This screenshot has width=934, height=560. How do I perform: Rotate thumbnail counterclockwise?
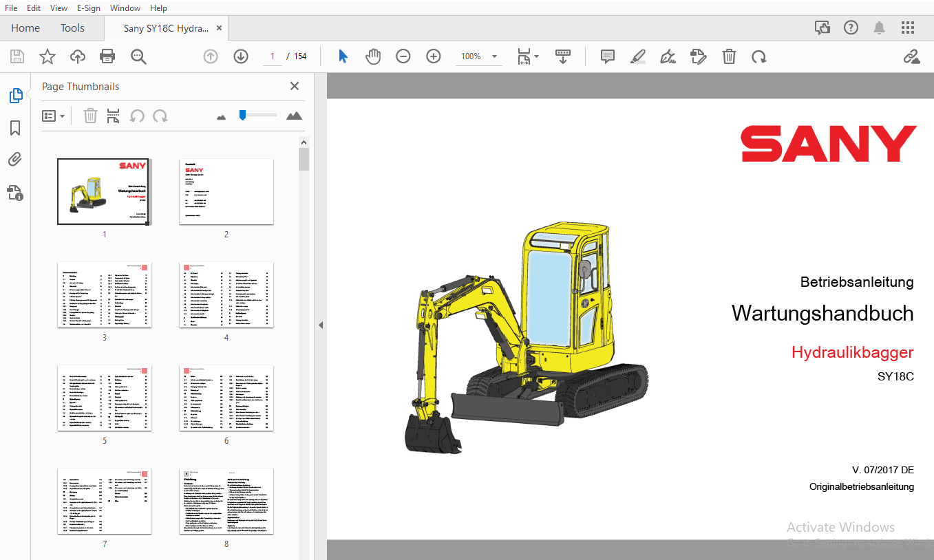(137, 116)
